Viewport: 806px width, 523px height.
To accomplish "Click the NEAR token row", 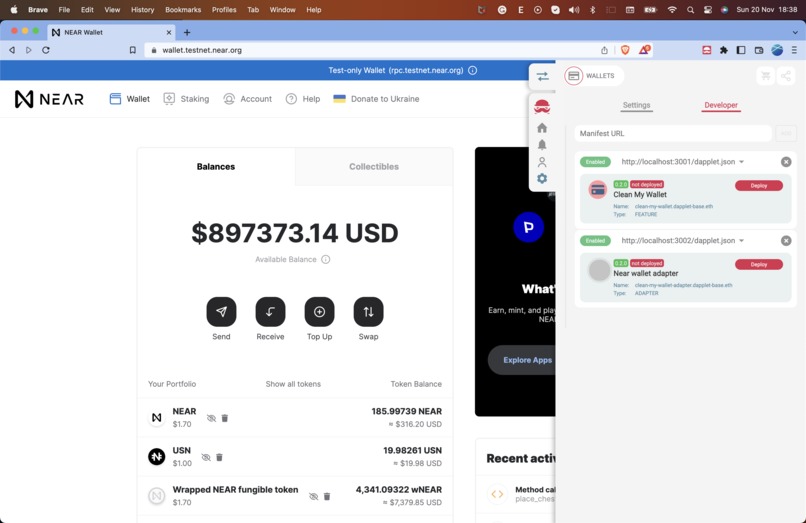I will tap(295, 418).
